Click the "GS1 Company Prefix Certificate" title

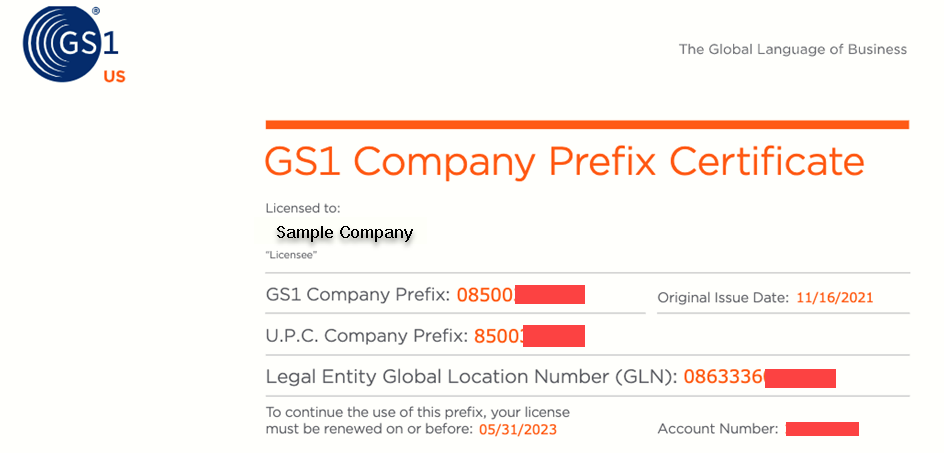click(564, 161)
